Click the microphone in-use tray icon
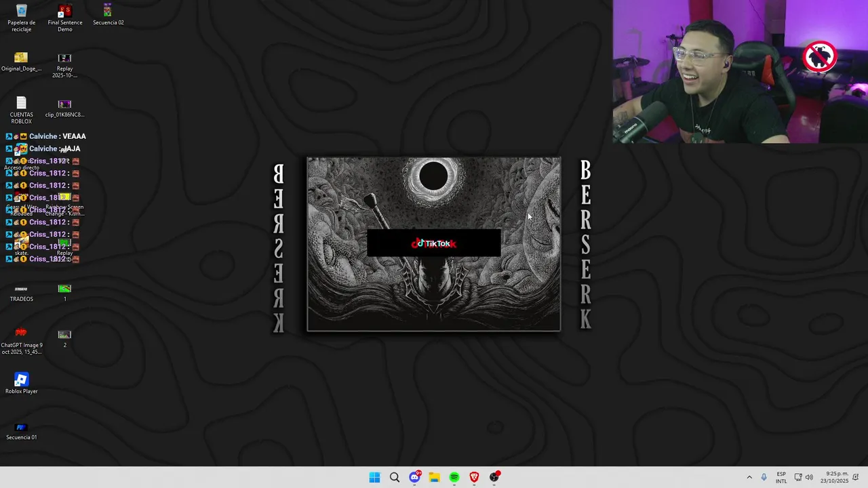 point(764,477)
